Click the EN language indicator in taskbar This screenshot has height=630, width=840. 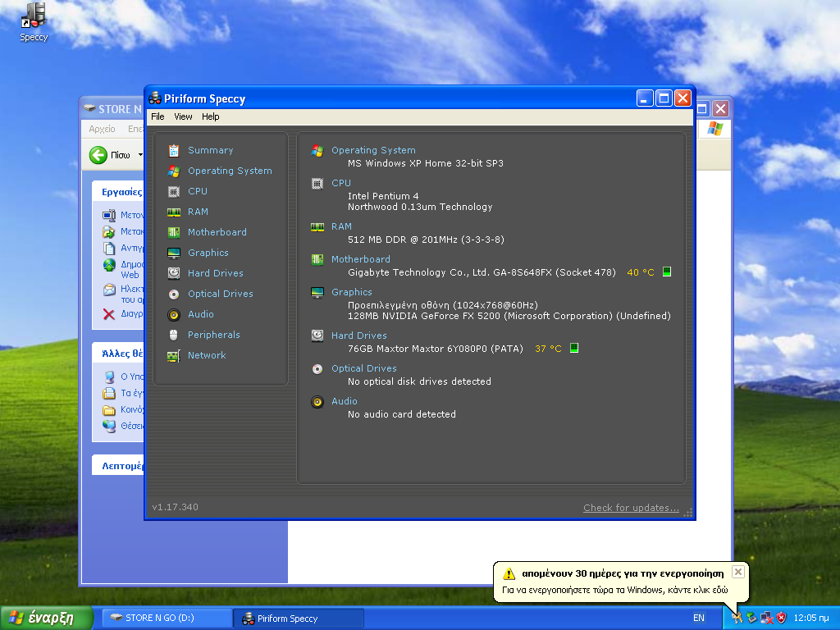click(x=699, y=619)
